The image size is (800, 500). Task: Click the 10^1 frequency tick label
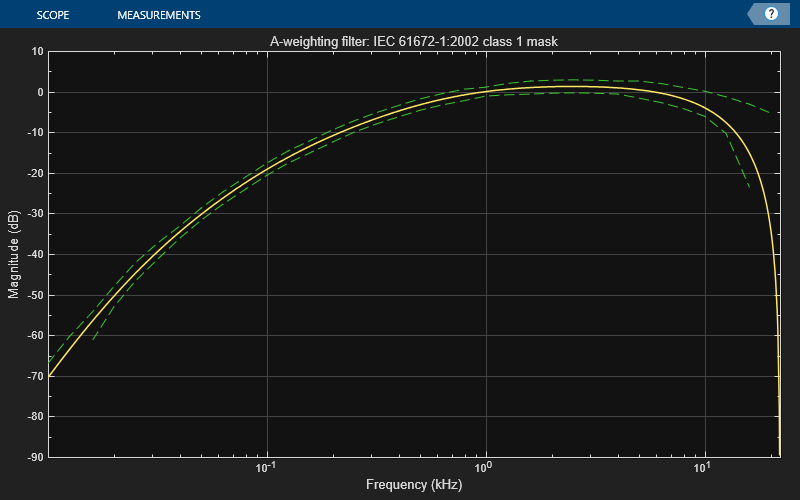[703, 467]
